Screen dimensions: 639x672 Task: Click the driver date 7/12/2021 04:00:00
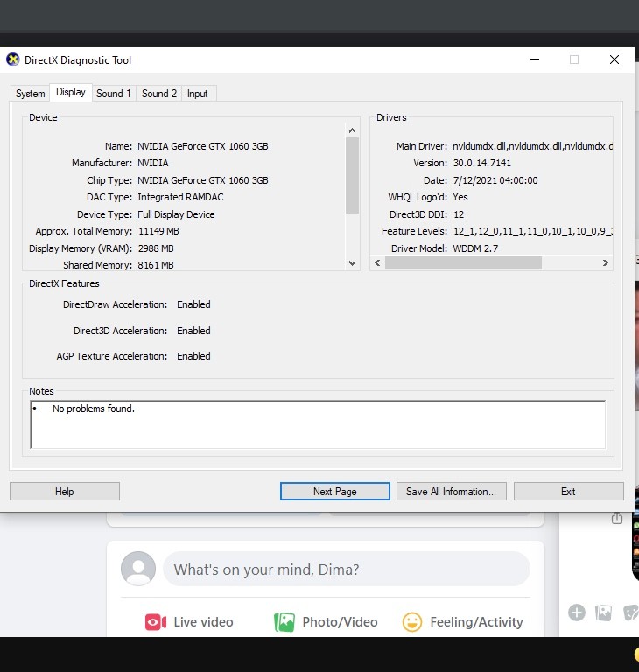pos(495,180)
